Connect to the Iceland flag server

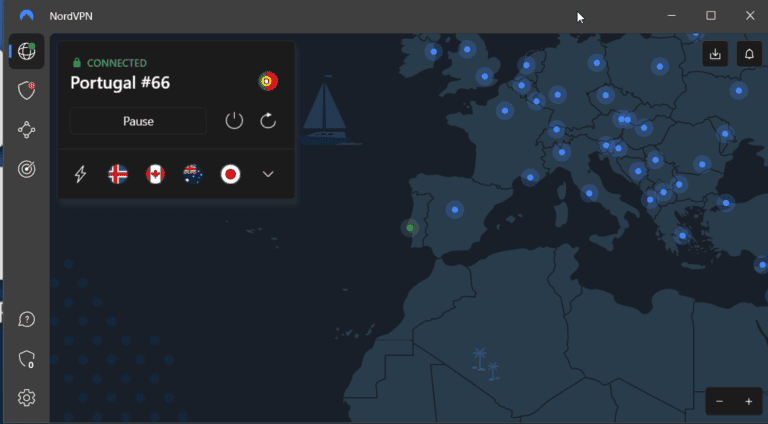point(117,174)
